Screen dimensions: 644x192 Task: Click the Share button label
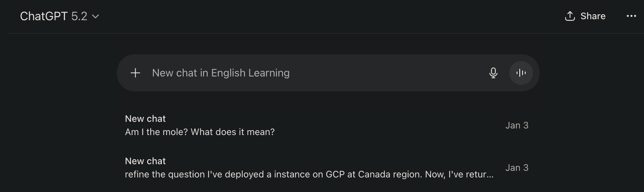(593, 16)
